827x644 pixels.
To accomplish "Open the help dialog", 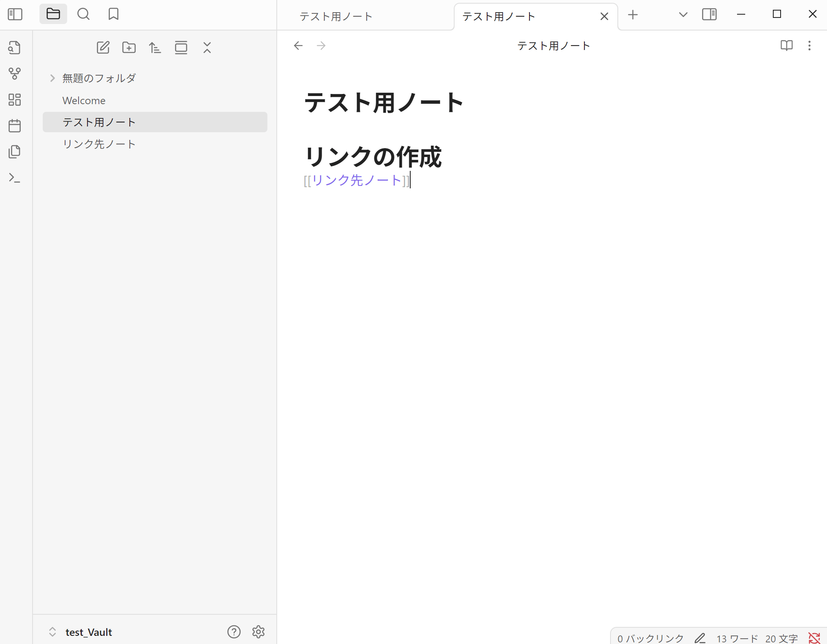I will coord(234,632).
